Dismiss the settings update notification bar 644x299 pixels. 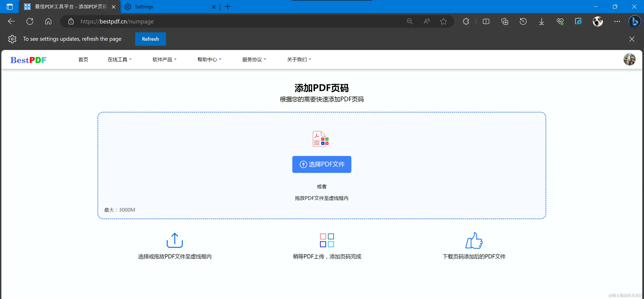click(x=631, y=39)
